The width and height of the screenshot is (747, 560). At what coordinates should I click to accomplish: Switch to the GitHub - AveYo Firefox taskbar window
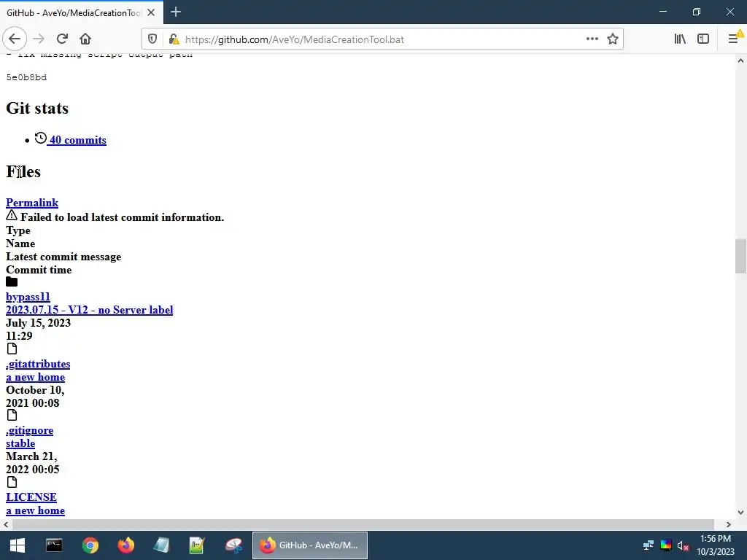309,545
